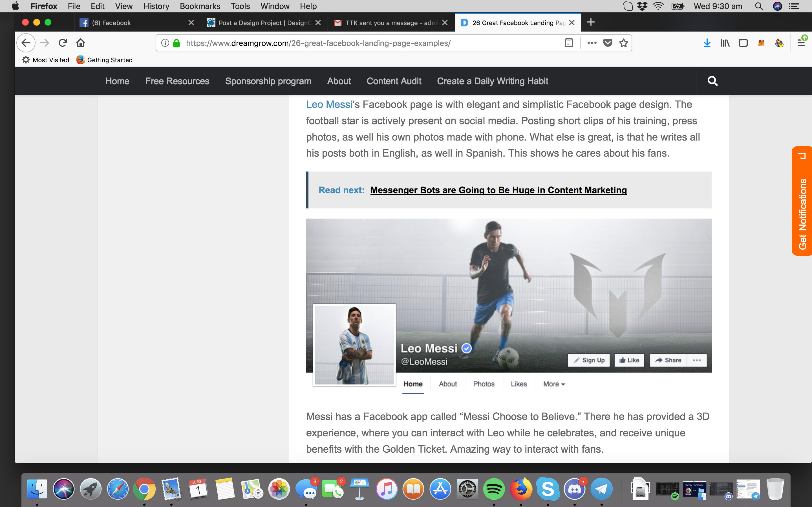Viewport: 812px width, 507px height.
Task: Open the Library icon in toolbar
Action: (725, 43)
